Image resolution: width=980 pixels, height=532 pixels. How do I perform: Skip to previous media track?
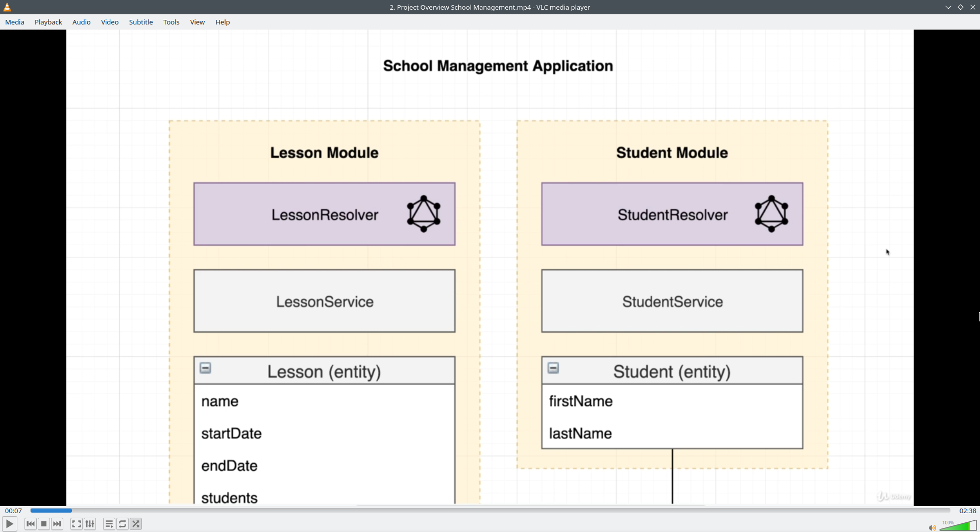pyautogui.click(x=31, y=524)
